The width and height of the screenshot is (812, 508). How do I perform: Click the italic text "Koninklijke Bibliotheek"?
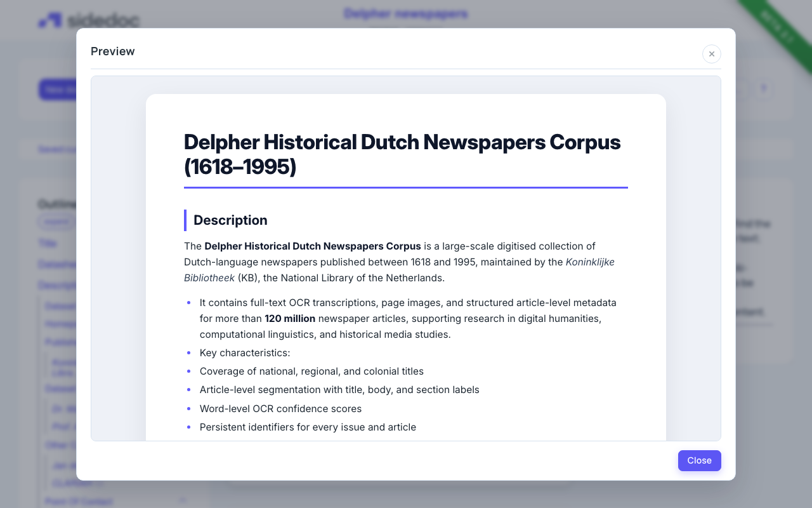399,270
